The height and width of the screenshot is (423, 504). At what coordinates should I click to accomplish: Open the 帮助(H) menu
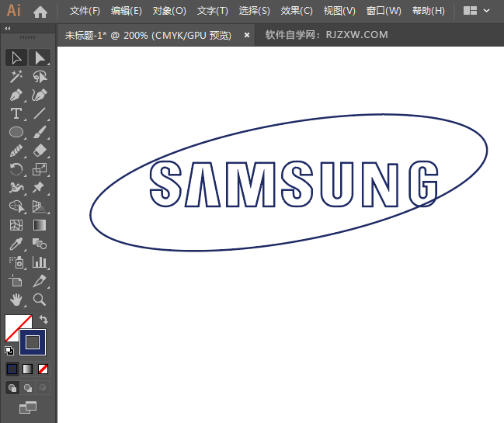tap(429, 11)
